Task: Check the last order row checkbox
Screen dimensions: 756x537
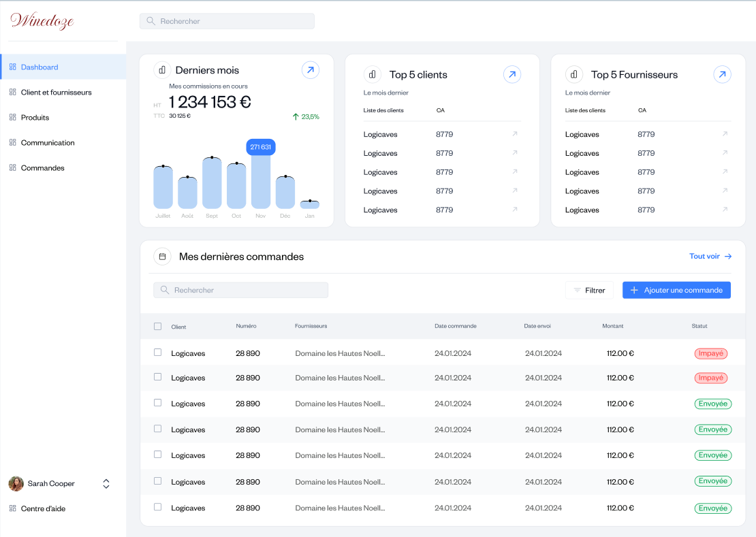Action: coord(158,507)
